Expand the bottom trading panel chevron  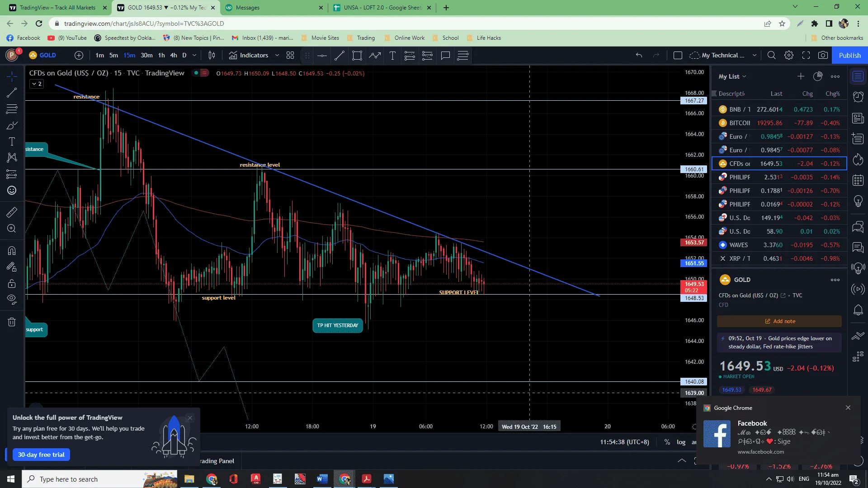pyautogui.click(x=682, y=460)
